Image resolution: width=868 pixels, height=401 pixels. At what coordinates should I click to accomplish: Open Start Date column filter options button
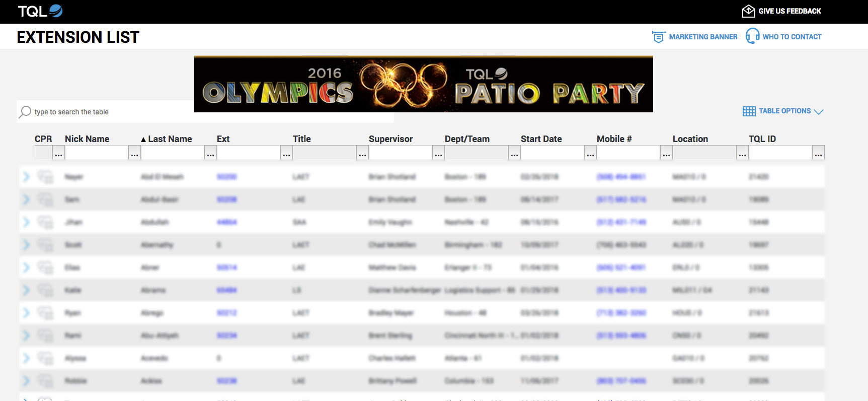tap(591, 153)
